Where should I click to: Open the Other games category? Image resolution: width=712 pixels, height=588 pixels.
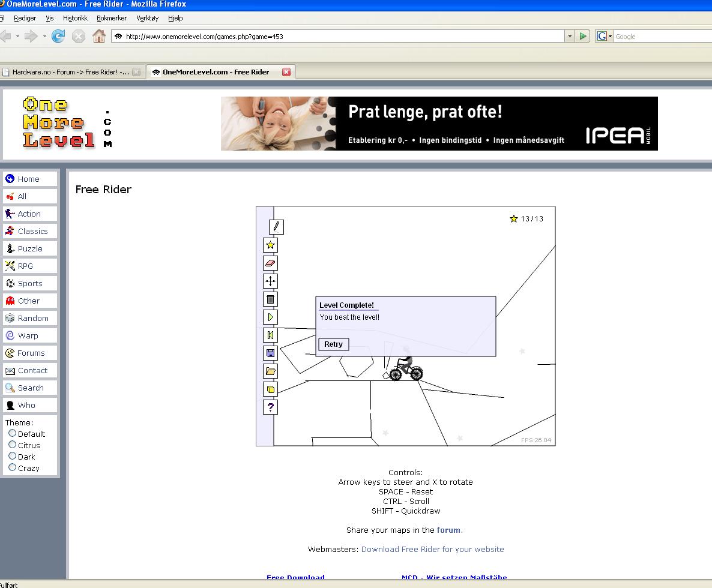(30, 301)
